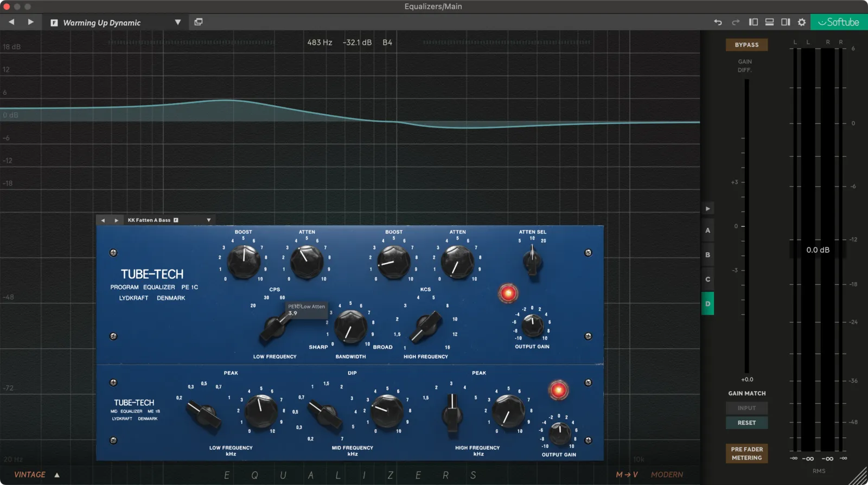The image size is (868, 485).
Task: Toggle the BYPASS button
Action: 746,44
